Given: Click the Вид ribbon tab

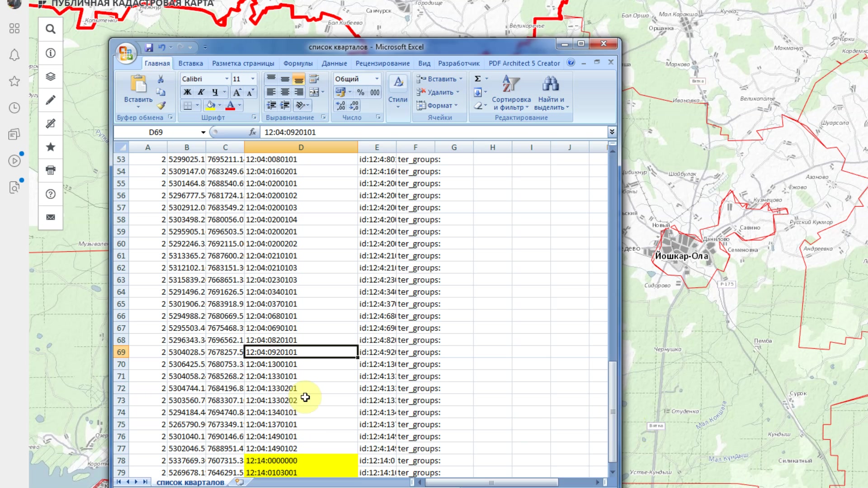Looking at the screenshot, I should tap(424, 63).
